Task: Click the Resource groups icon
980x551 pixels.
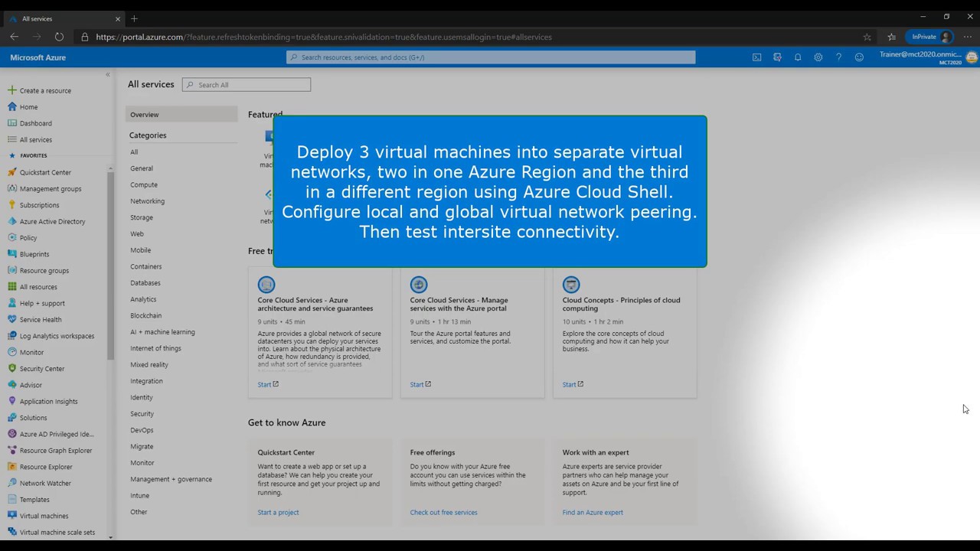Action: (11, 270)
